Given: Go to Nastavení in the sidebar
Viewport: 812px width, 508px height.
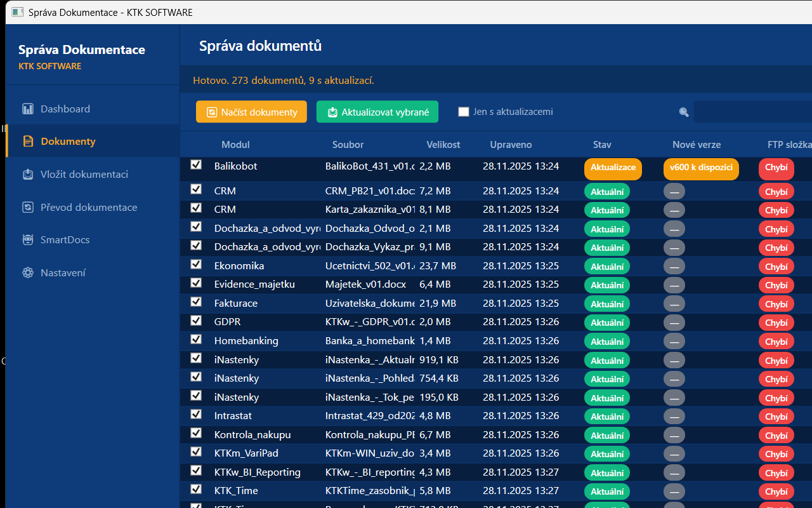Looking at the screenshot, I should (63, 273).
